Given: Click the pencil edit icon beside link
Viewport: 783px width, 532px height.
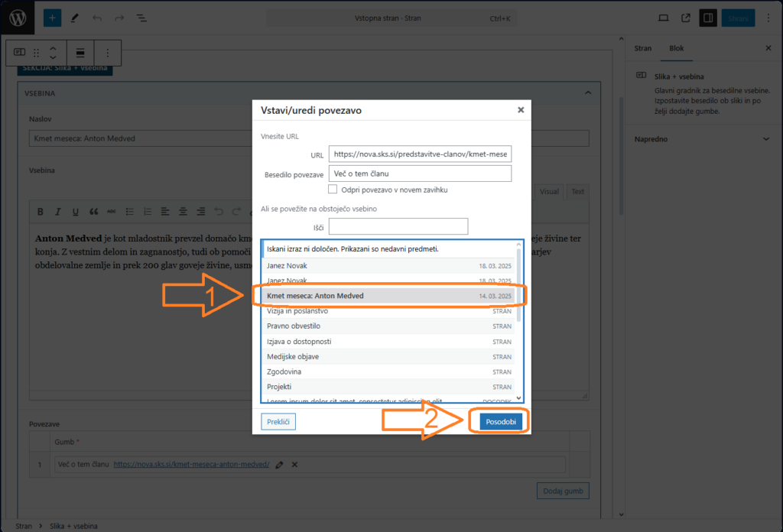Looking at the screenshot, I should pyautogui.click(x=279, y=465).
